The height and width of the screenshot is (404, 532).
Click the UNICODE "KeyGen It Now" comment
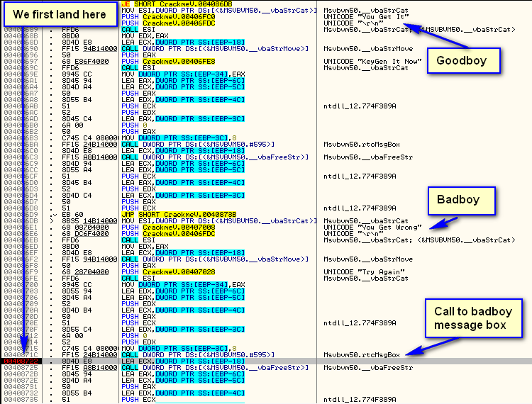click(372, 62)
